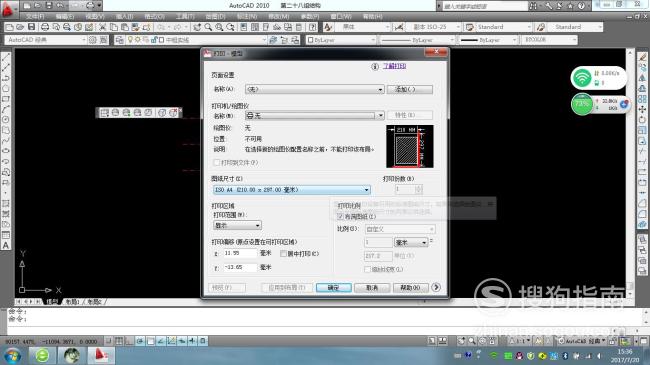The width and height of the screenshot is (650, 365).
Task: Click the Save icon in quick access bar
Action: (49, 5)
